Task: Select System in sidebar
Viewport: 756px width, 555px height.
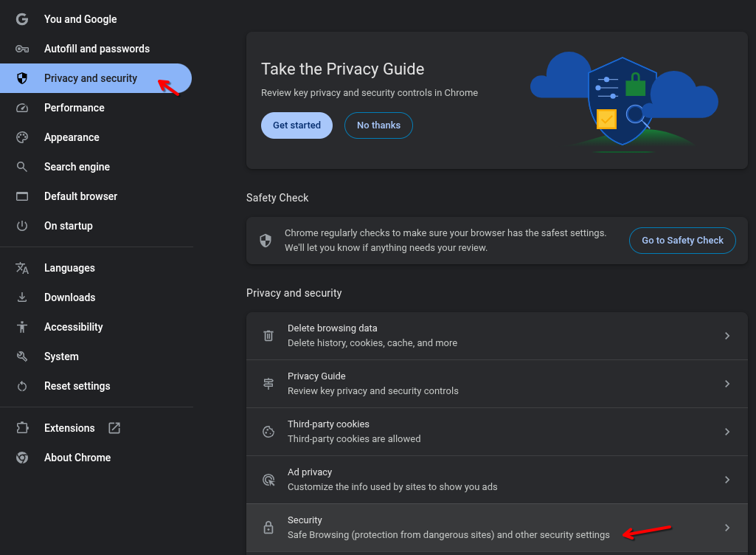Action: click(97, 356)
